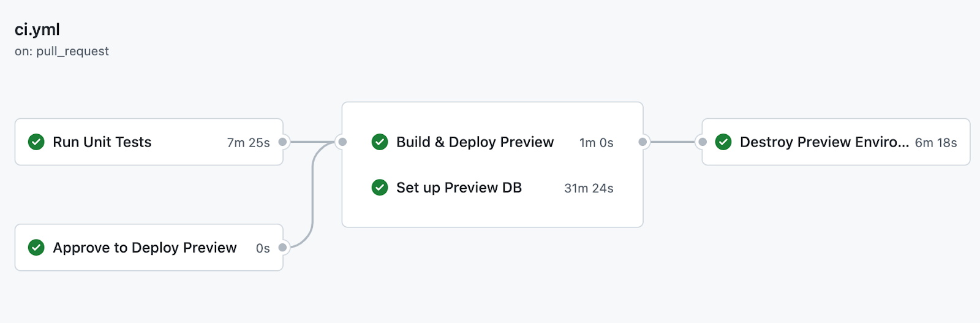This screenshot has width=980, height=323.
Task: Open the Run Unit Tests job
Action: click(x=102, y=142)
